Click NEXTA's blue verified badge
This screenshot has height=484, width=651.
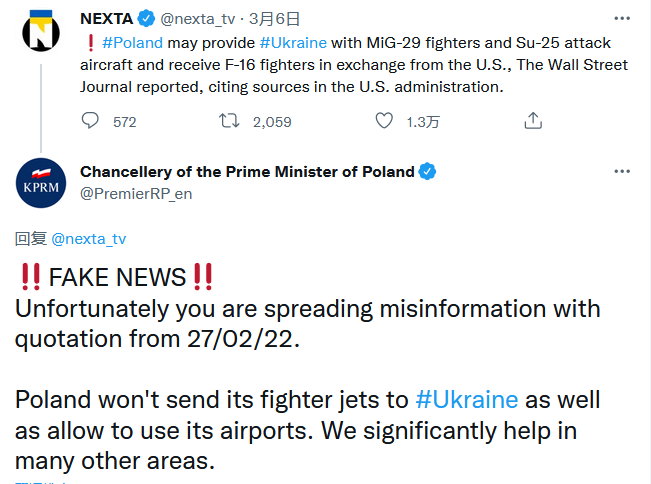coord(146,19)
